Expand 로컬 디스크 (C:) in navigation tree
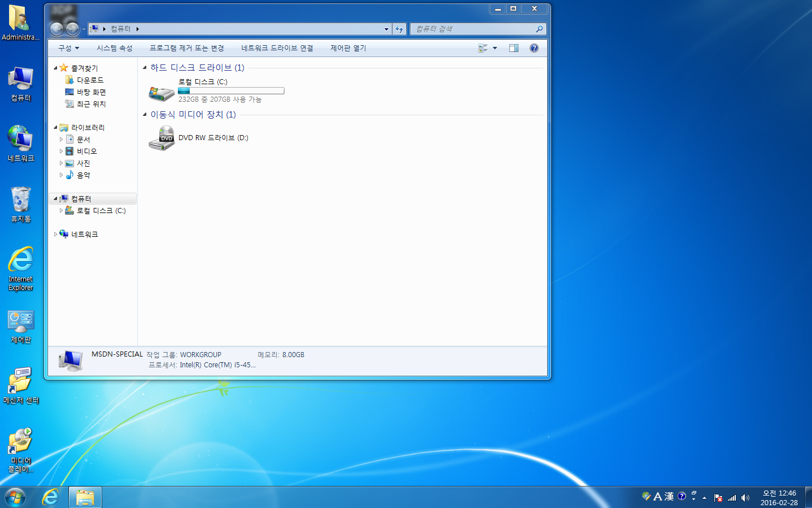 click(61, 210)
